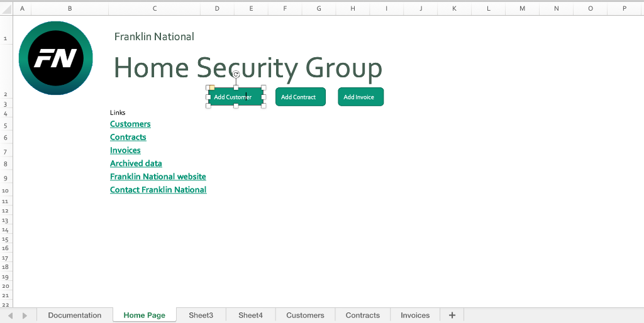Open the Contracts hyperlink
644x323 pixels.
(x=128, y=137)
